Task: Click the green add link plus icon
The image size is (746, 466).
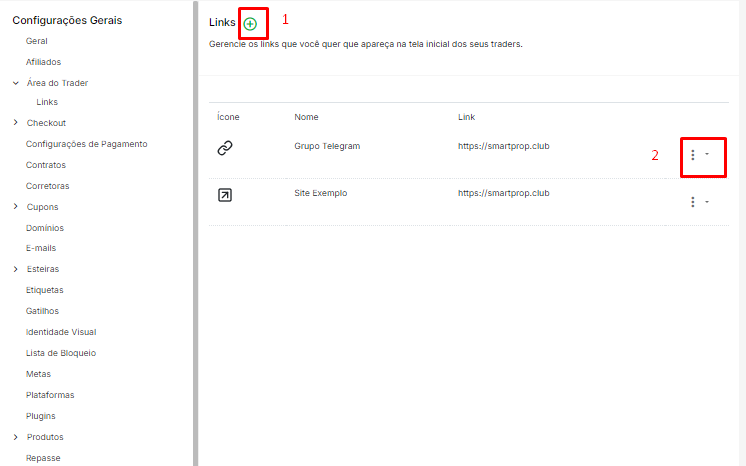Action: click(250, 23)
